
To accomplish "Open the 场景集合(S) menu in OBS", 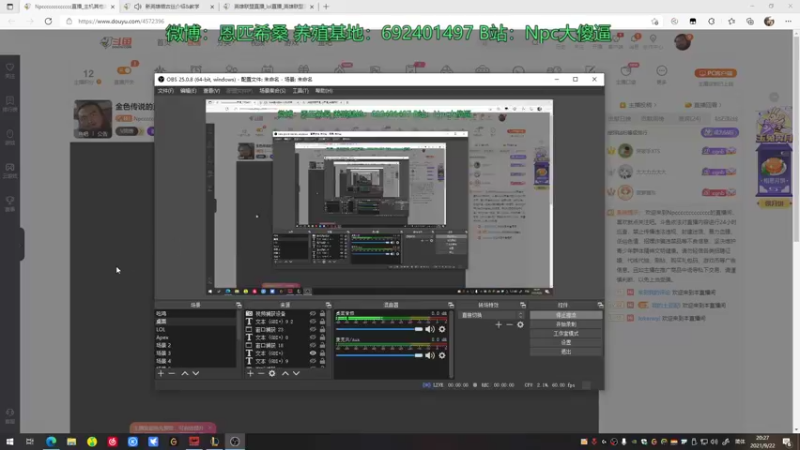I will pyautogui.click(x=272, y=91).
